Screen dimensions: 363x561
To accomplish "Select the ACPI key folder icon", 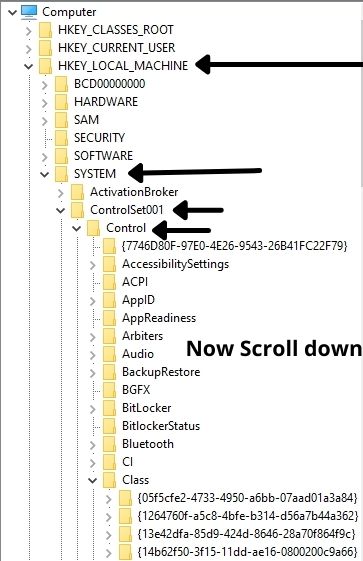I will [109, 282].
